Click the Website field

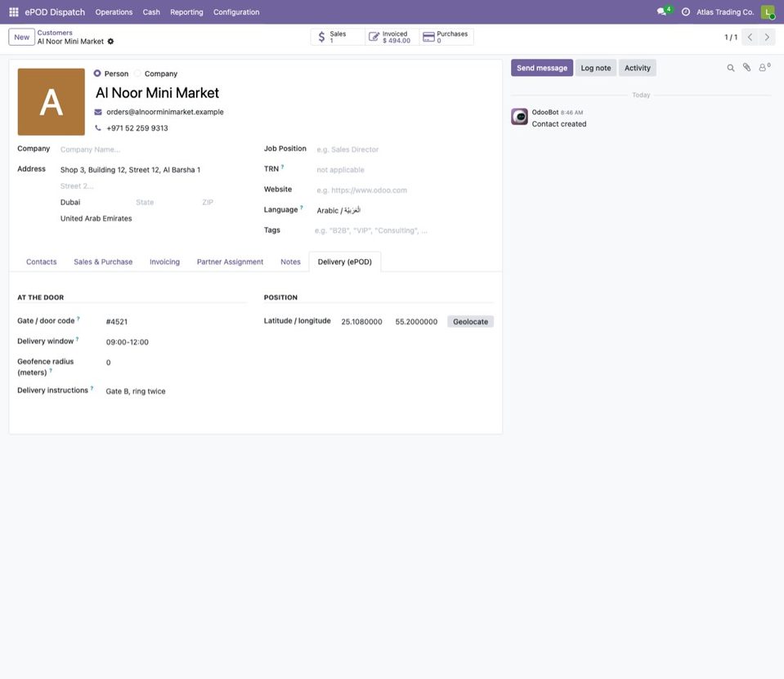(404, 190)
